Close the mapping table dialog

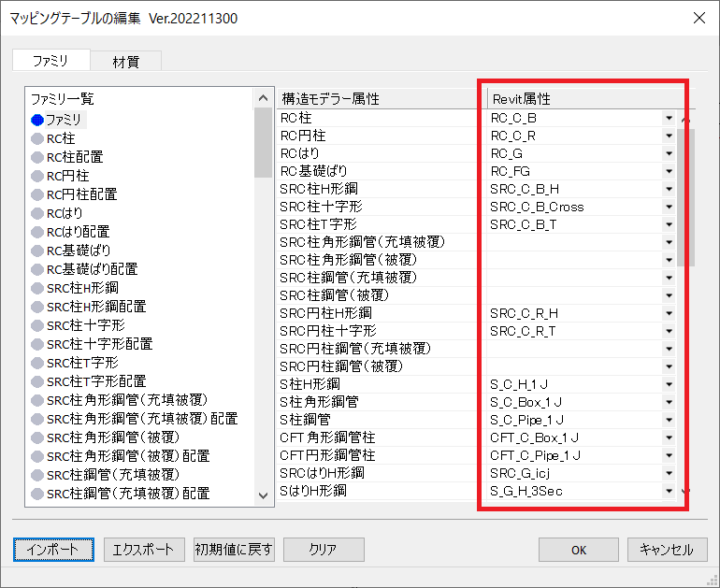(x=699, y=18)
